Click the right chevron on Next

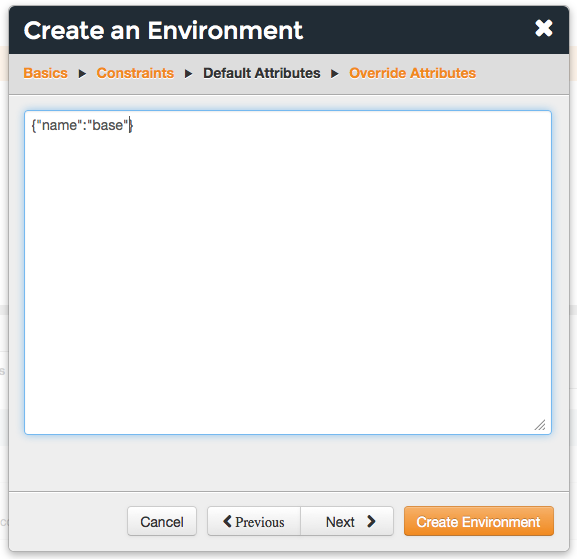pos(371,521)
